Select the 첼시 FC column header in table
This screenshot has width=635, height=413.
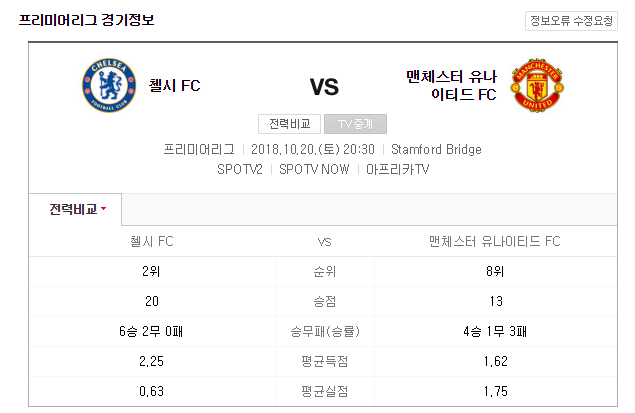(x=152, y=241)
